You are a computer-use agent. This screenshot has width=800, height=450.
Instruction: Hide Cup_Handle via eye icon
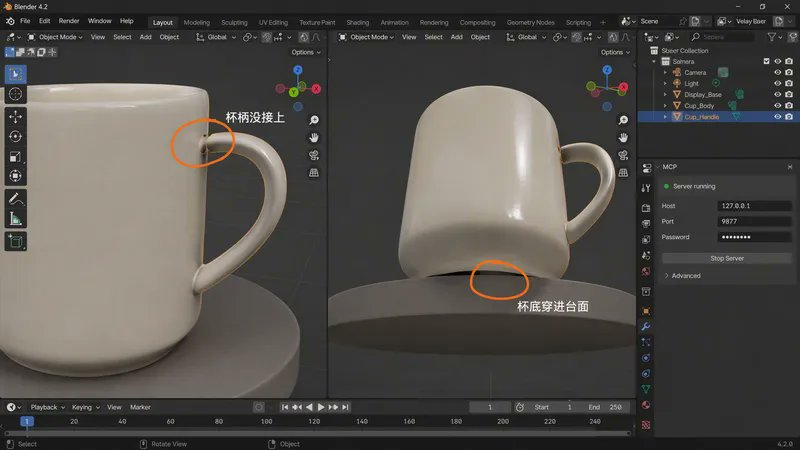778,117
